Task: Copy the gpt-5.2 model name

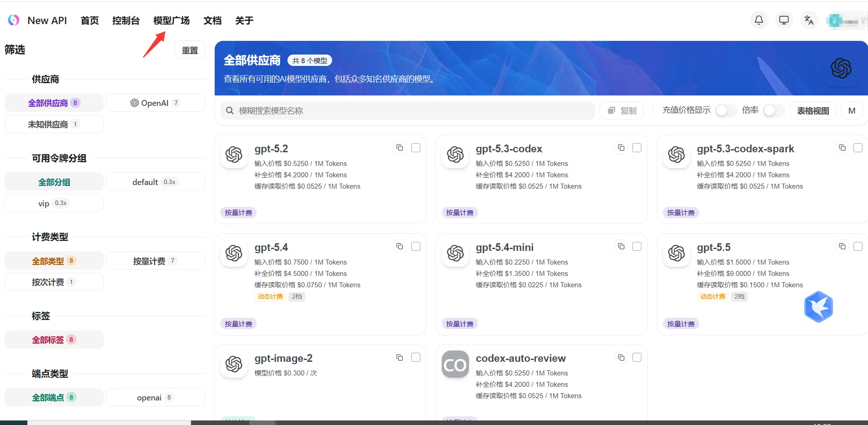Action: coord(399,148)
